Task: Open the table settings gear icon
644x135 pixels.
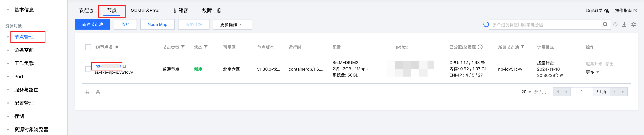Action: pyautogui.click(x=634, y=25)
